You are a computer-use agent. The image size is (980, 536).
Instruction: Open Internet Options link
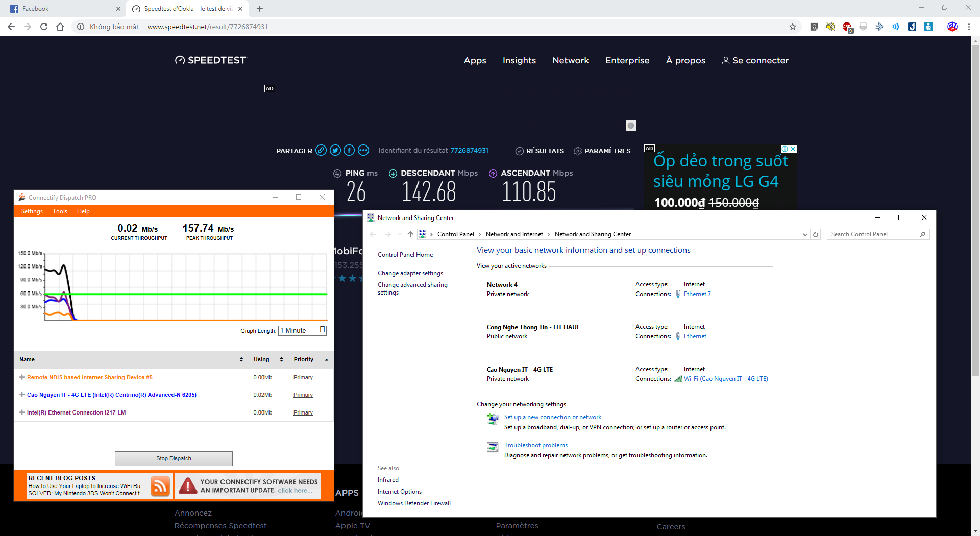click(400, 492)
